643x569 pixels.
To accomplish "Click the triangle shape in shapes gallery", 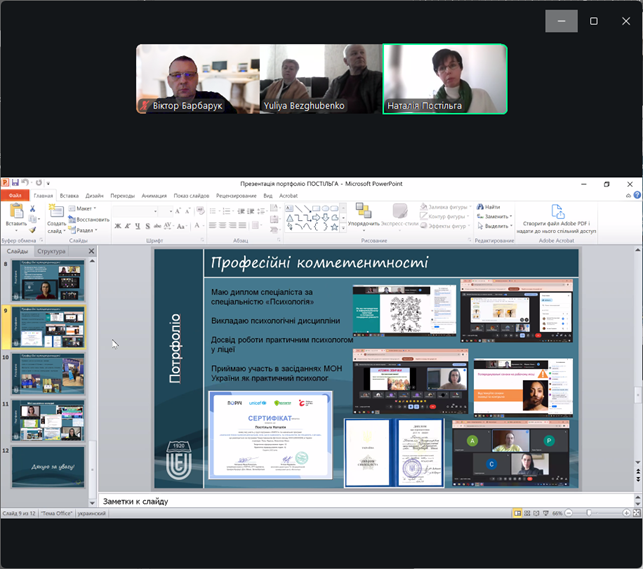I will click(290, 218).
